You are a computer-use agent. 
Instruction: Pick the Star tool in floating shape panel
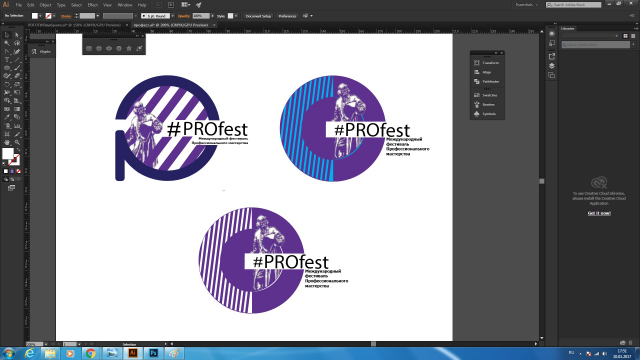click(x=129, y=48)
